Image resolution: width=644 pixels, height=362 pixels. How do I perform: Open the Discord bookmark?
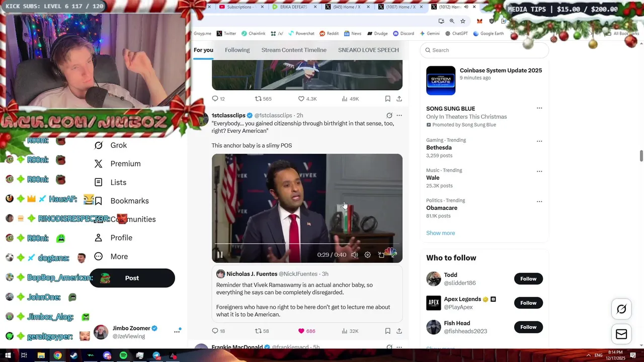tap(404, 34)
